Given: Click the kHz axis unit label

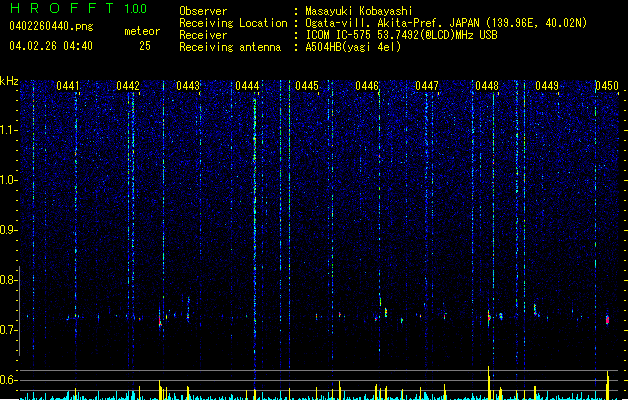Looking at the screenshot, I should pos(9,81).
